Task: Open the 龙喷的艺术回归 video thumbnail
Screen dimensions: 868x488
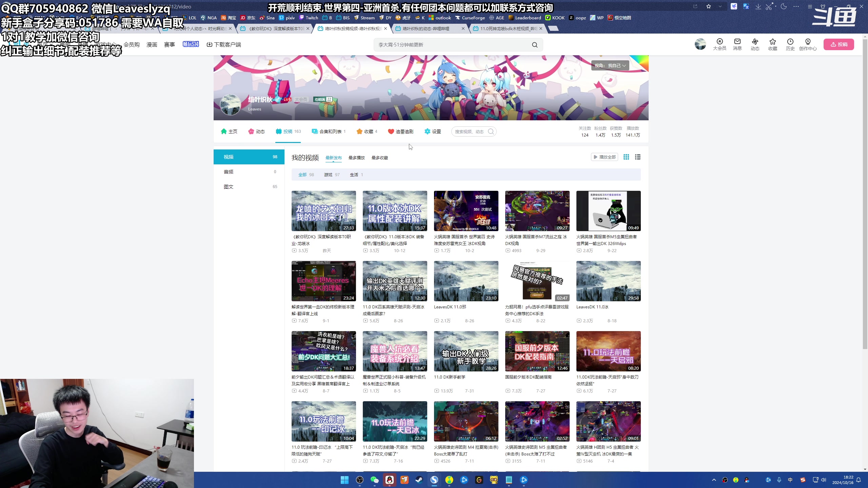Action: (324, 211)
